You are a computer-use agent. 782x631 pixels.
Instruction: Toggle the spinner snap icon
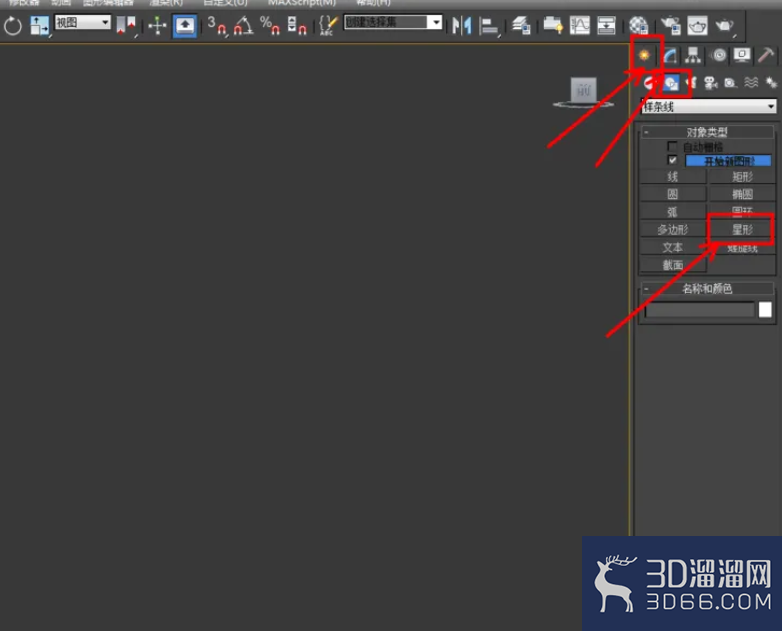[297, 26]
